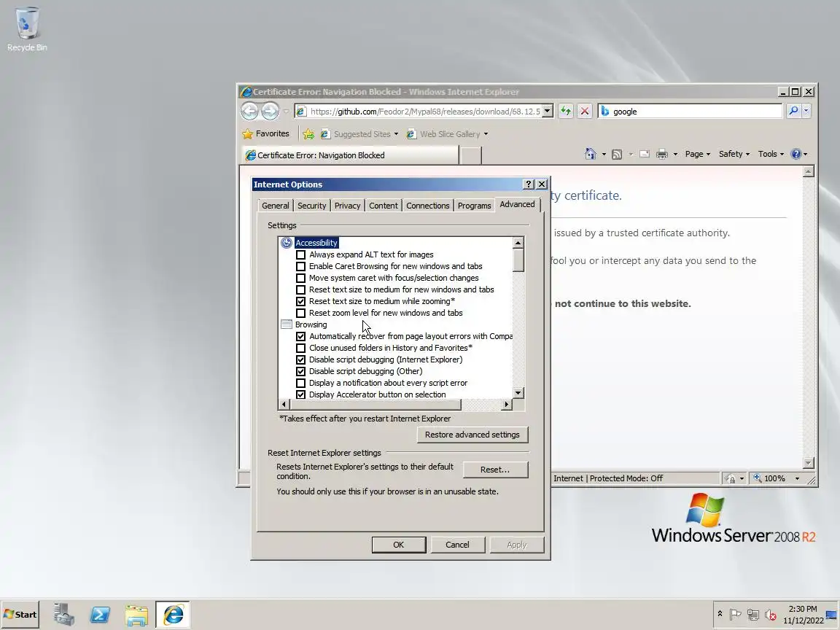840x630 pixels.
Task: Click the Action Center flag tray icon
Action: (736, 615)
